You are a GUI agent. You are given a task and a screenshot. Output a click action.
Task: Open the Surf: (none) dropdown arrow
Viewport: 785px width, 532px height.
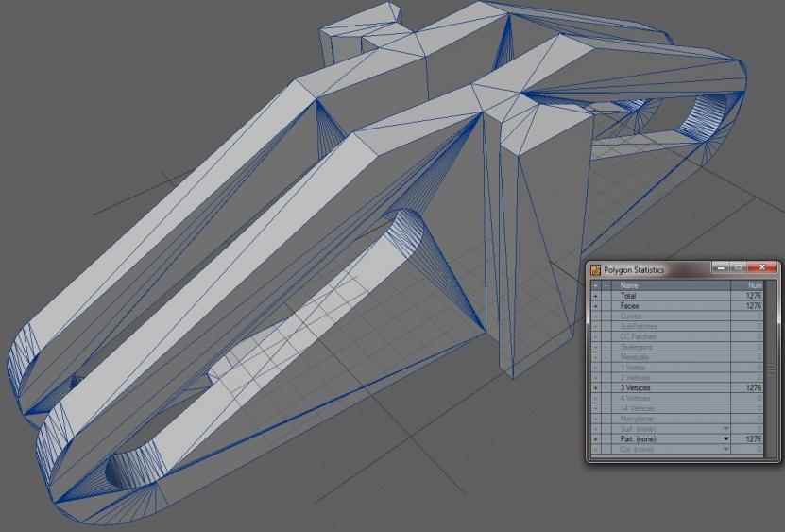[726, 429]
